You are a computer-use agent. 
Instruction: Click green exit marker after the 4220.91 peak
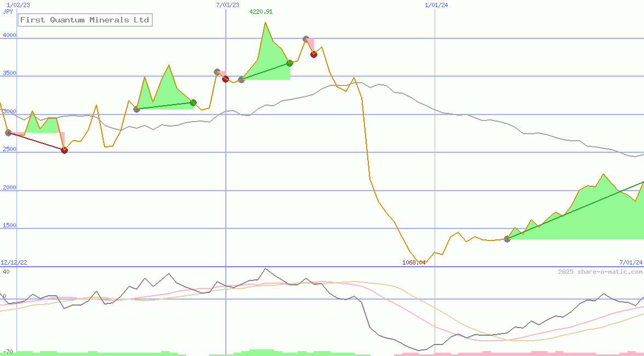pyautogui.click(x=289, y=63)
